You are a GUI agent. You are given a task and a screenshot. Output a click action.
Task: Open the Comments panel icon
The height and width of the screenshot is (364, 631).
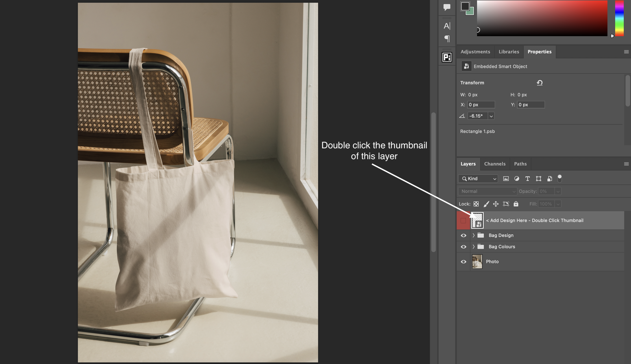coord(447,7)
